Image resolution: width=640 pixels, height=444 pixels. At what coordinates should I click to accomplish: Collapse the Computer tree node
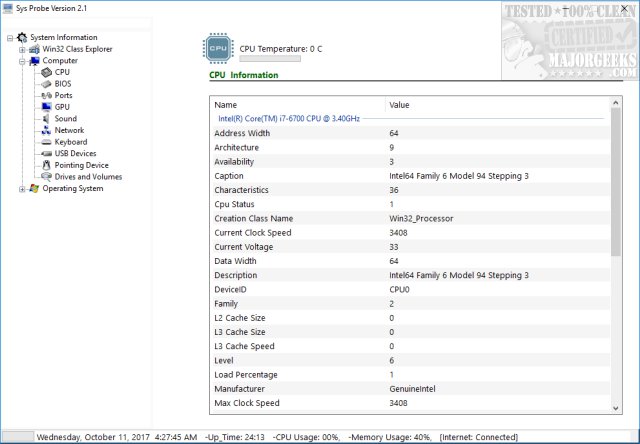tap(22, 61)
